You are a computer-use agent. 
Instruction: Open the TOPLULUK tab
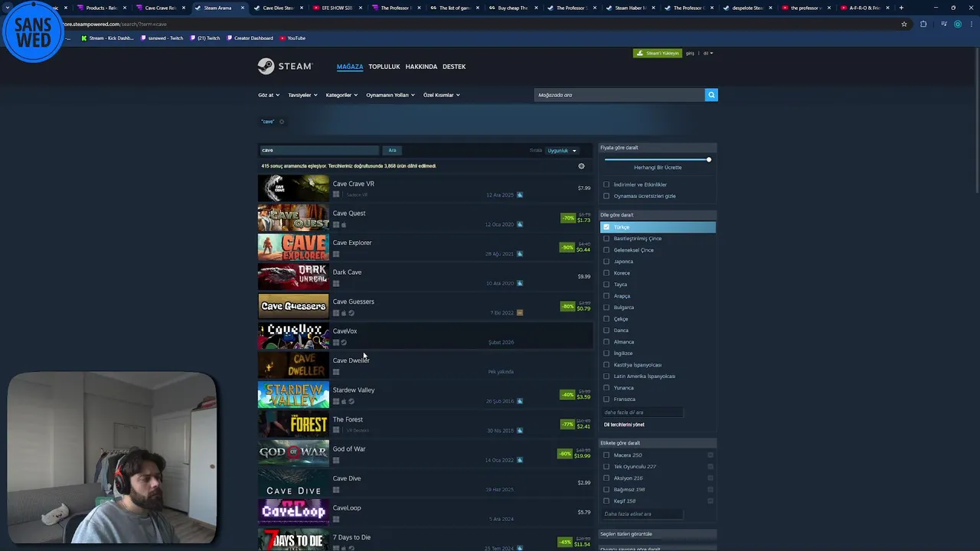pos(384,67)
